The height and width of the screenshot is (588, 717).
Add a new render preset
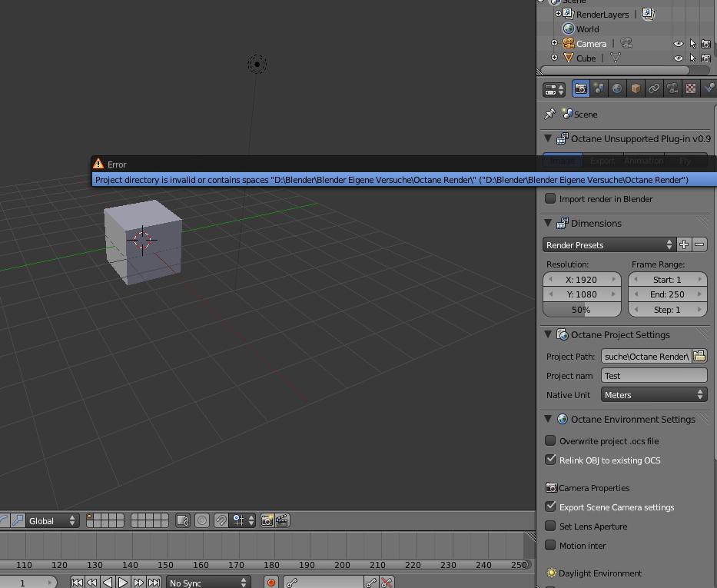(x=684, y=245)
